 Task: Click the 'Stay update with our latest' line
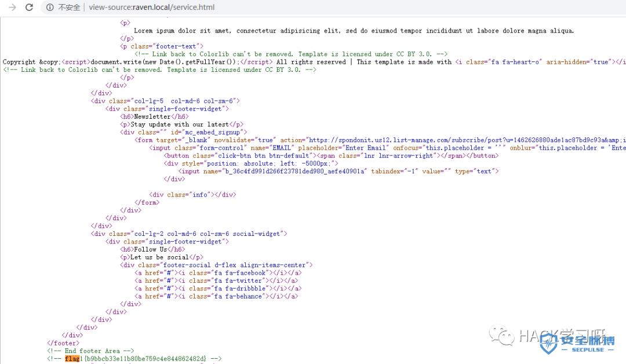[181, 125]
